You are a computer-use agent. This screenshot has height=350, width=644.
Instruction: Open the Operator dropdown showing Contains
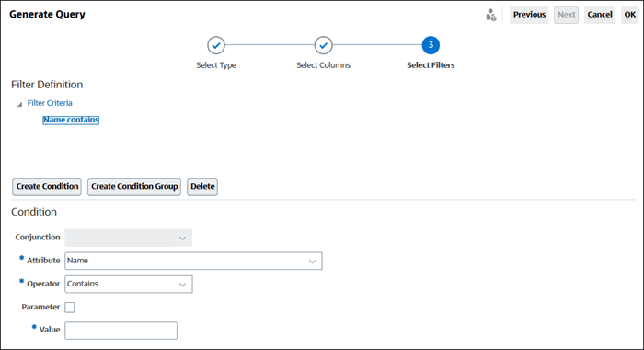click(x=129, y=285)
